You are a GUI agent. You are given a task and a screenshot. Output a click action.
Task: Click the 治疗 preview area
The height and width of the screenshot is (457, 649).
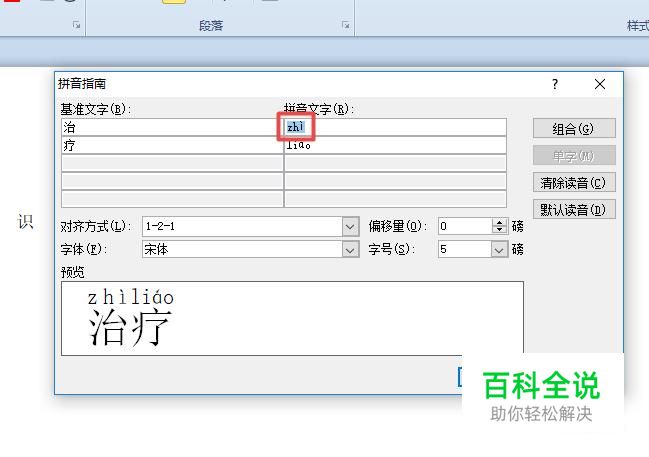292,318
